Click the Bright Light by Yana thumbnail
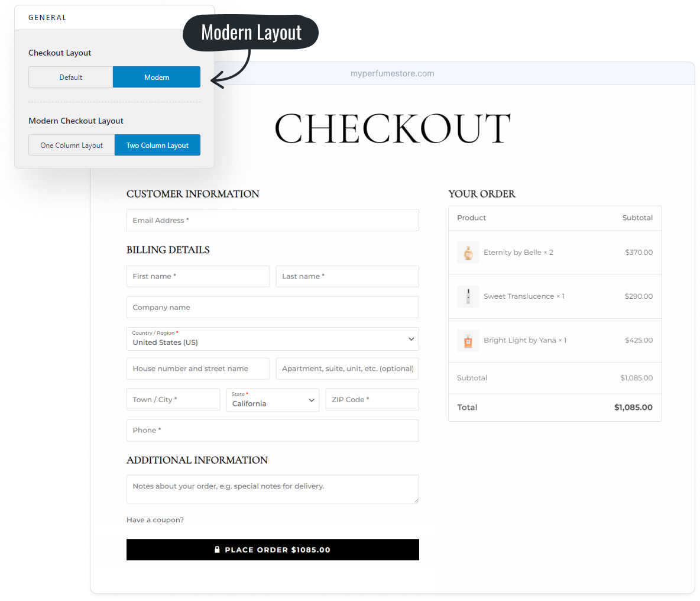 tap(468, 340)
